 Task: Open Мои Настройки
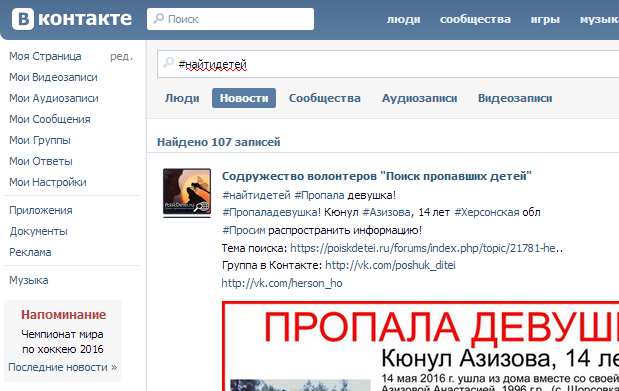48,182
